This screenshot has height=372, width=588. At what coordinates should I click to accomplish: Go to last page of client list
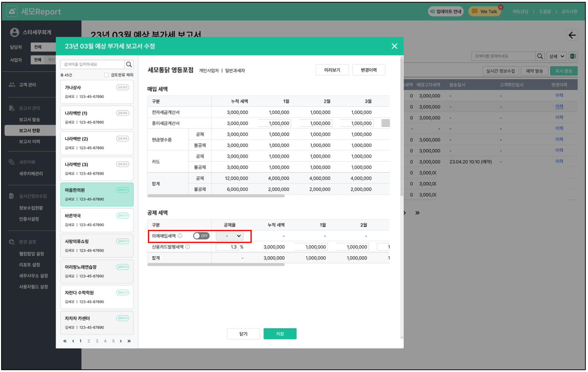click(x=129, y=341)
